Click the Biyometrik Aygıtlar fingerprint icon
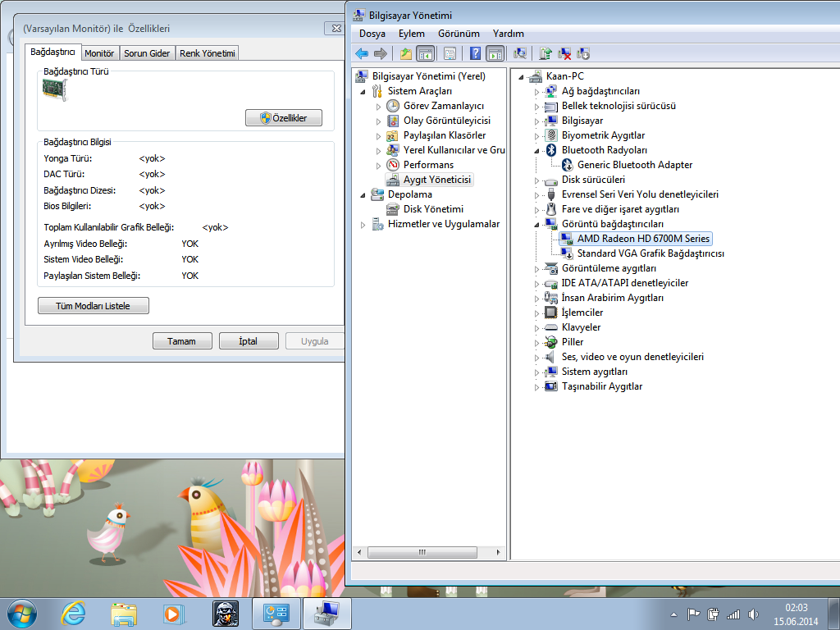Image resolution: width=840 pixels, height=630 pixels. coord(550,135)
